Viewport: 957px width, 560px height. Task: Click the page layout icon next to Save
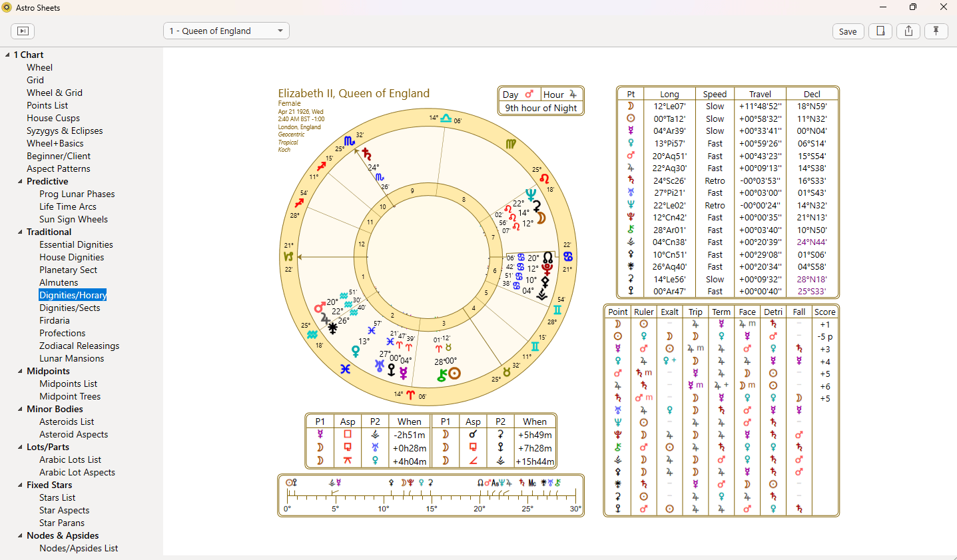point(880,31)
